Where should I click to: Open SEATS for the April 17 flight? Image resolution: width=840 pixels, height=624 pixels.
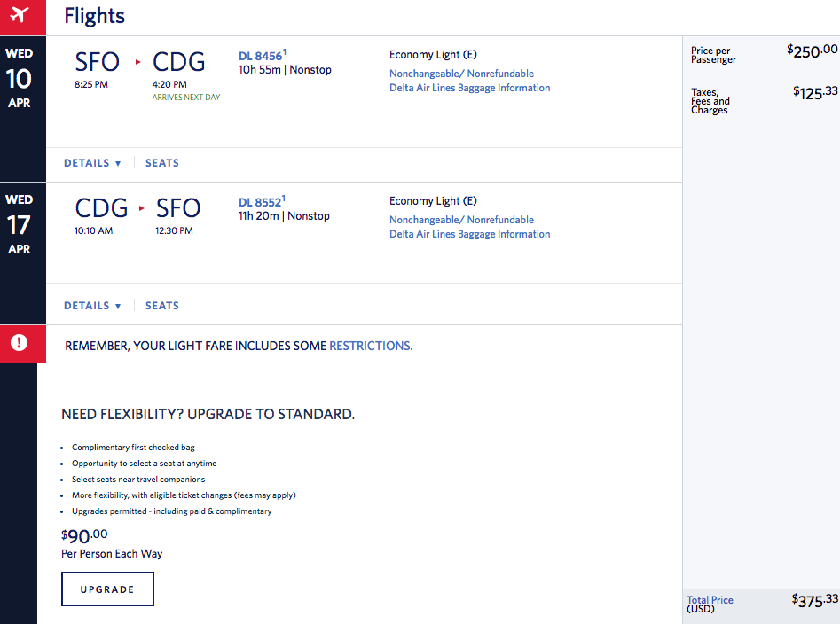162,306
